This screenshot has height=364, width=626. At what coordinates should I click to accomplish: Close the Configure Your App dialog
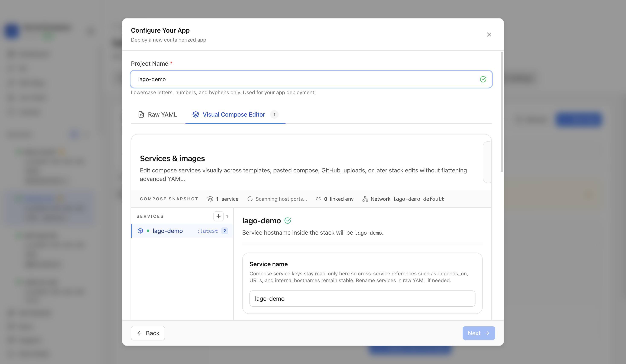coord(489,35)
